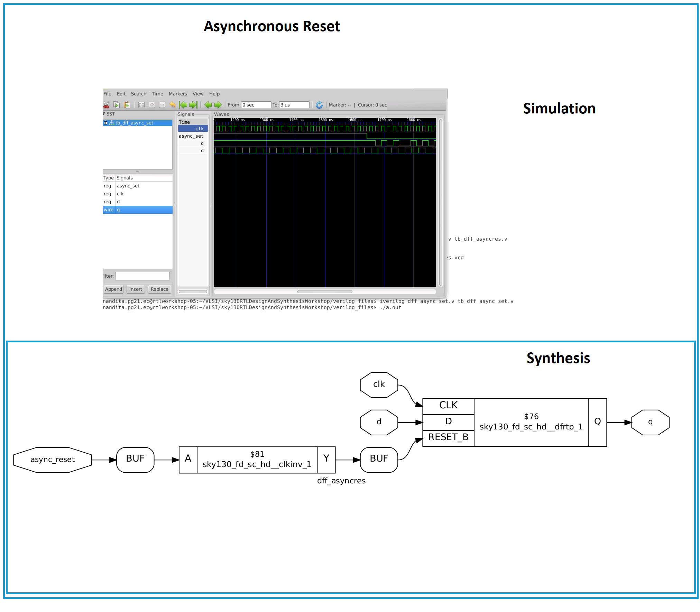Select the async_set signal in Signals panel
Viewport: 700px width, 612px height.
tap(191, 136)
